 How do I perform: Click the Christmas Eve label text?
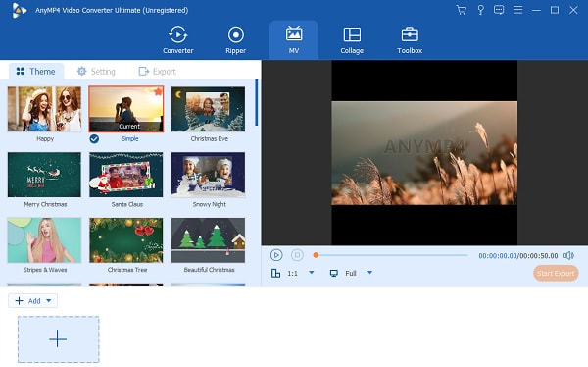[210, 139]
